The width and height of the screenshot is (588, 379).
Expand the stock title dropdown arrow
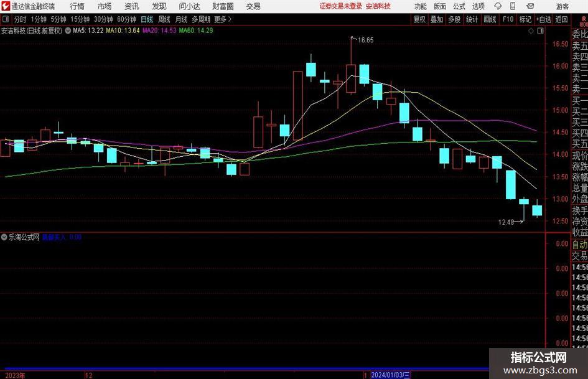point(68,30)
